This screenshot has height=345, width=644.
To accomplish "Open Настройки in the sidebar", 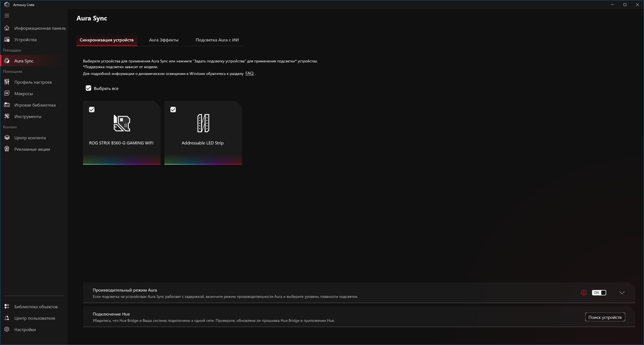I will (34, 329).
